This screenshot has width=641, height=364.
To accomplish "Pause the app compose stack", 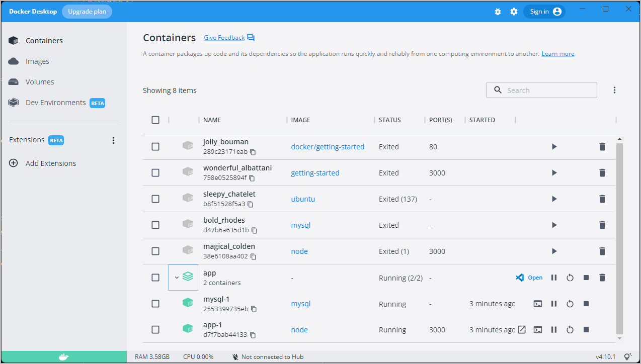I will 554,278.
